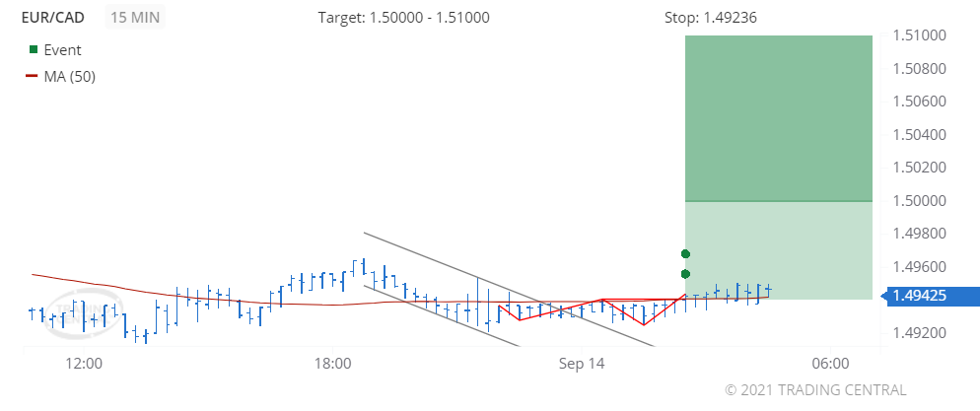Click the upper green event dot
980x411 pixels.
(686, 253)
